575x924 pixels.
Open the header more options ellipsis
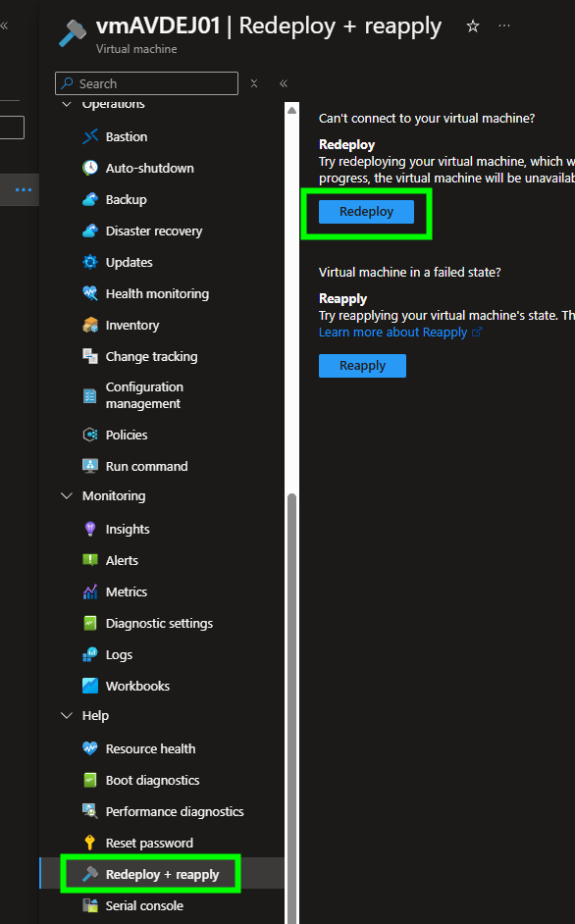click(x=504, y=26)
